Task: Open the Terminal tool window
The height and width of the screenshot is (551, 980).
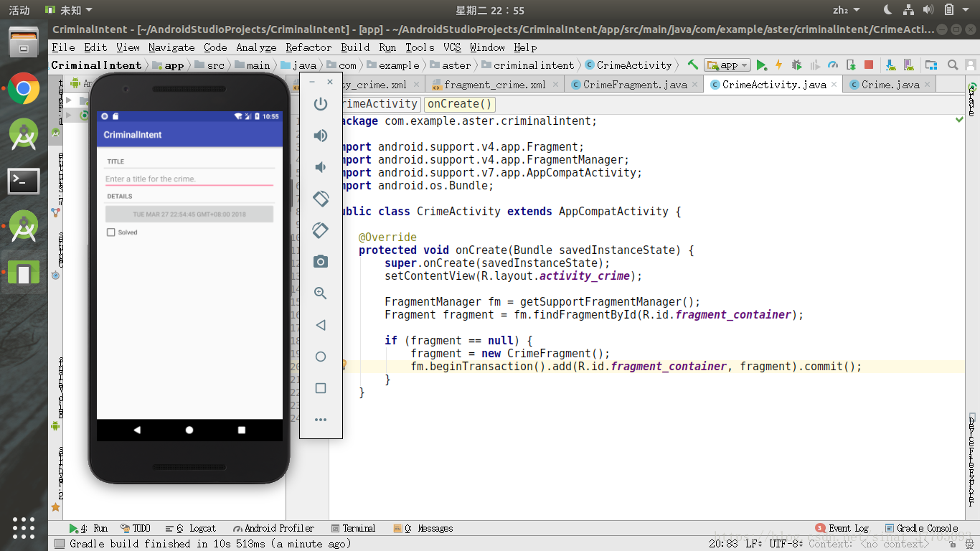Action: pyautogui.click(x=353, y=528)
